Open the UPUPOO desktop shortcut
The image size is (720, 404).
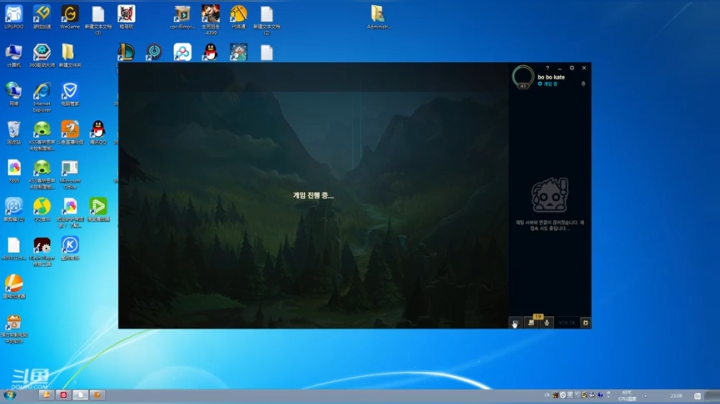14,17
